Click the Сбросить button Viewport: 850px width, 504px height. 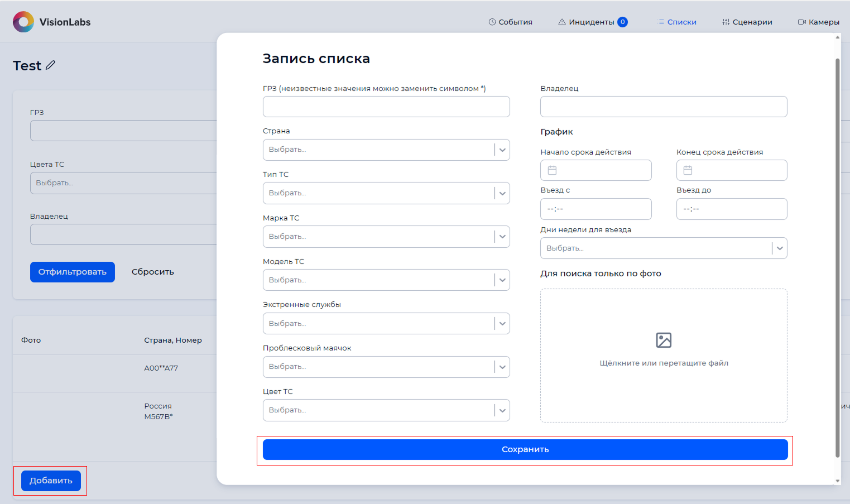tap(153, 272)
